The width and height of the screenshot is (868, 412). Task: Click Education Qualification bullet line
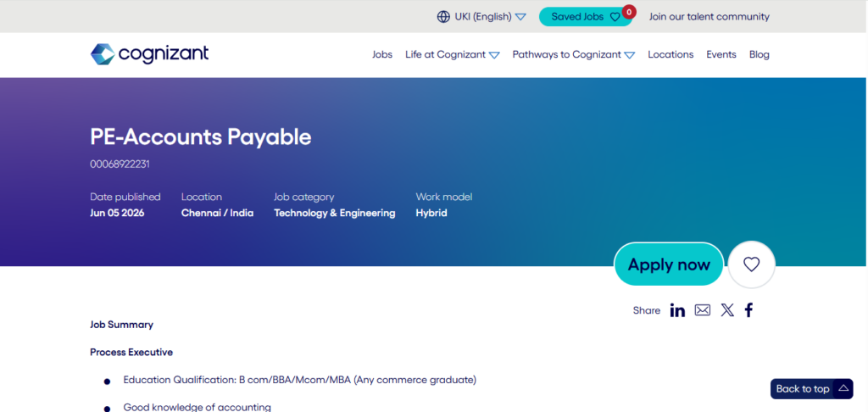point(299,380)
